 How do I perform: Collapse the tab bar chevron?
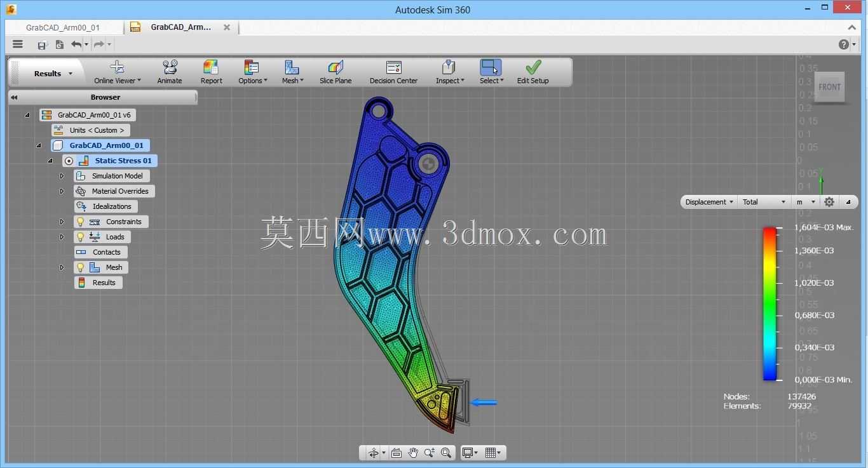coord(852,27)
